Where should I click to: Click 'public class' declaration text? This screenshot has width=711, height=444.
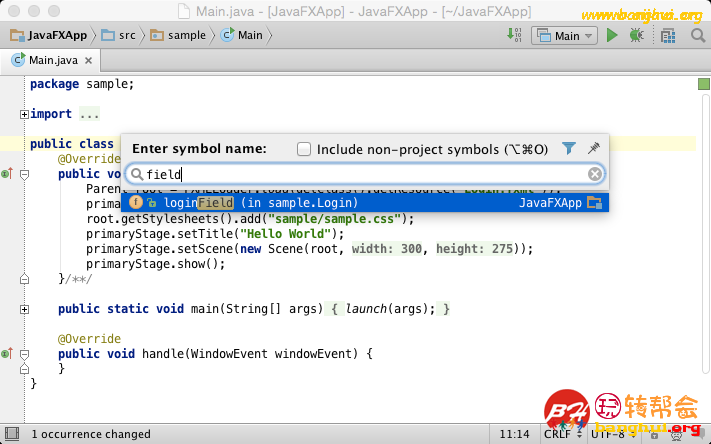(x=72, y=144)
